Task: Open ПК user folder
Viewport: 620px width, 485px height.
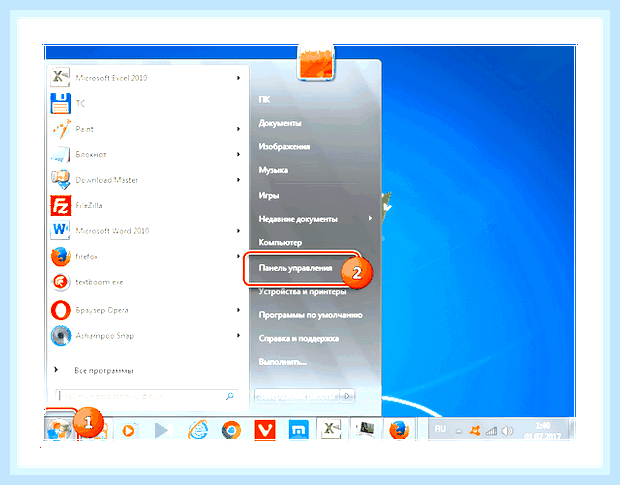Action: click(x=265, y=99)
